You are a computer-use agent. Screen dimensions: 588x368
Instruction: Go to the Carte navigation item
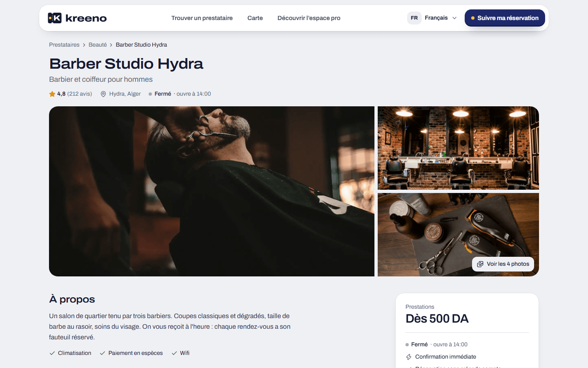tap(255, 18)
